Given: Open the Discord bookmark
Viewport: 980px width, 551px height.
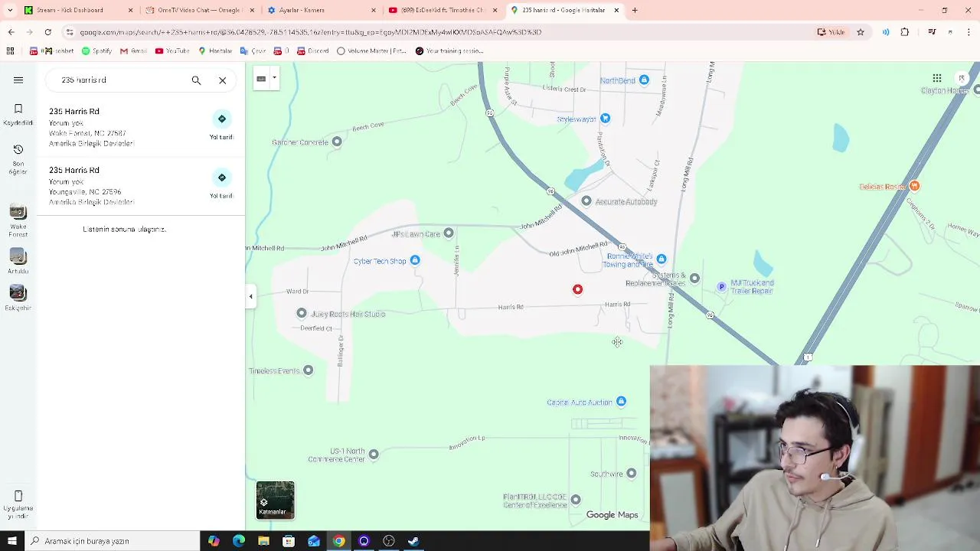Looking at the screenshot, I should click(x=312, y=51).
